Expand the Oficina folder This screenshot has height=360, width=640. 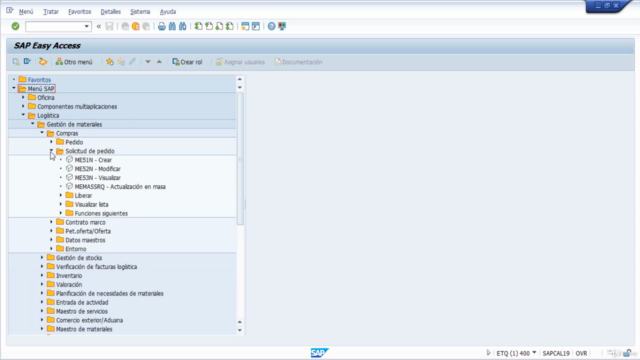23,97
